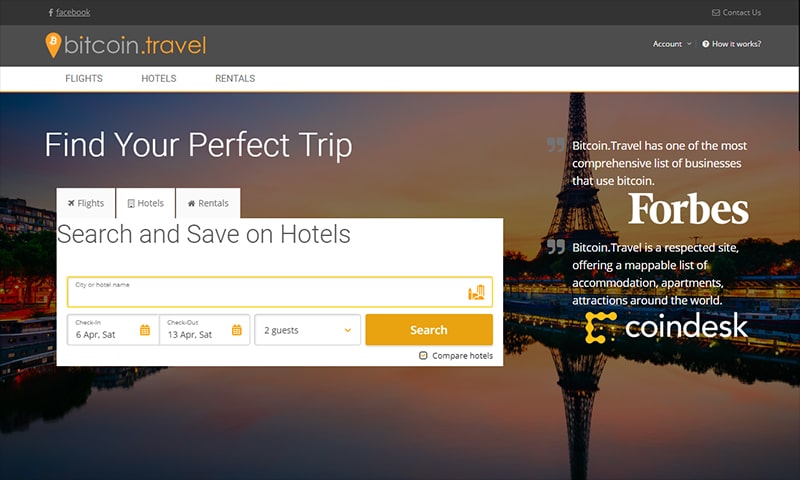The height and width of the screenshot is (480, 800).
Task: Click the Contact Us envelope icon
Action: (716, 13)
